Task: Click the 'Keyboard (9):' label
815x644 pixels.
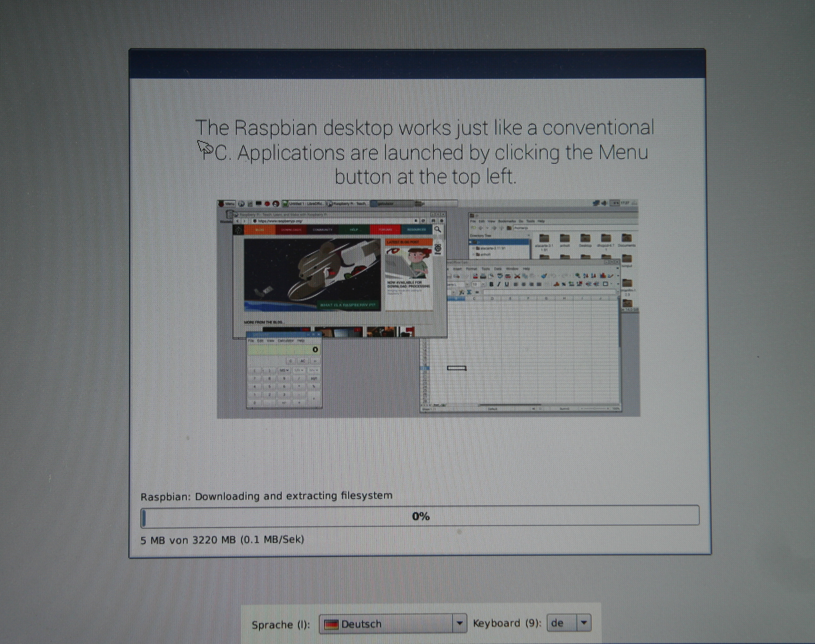Action: [507, 623]
